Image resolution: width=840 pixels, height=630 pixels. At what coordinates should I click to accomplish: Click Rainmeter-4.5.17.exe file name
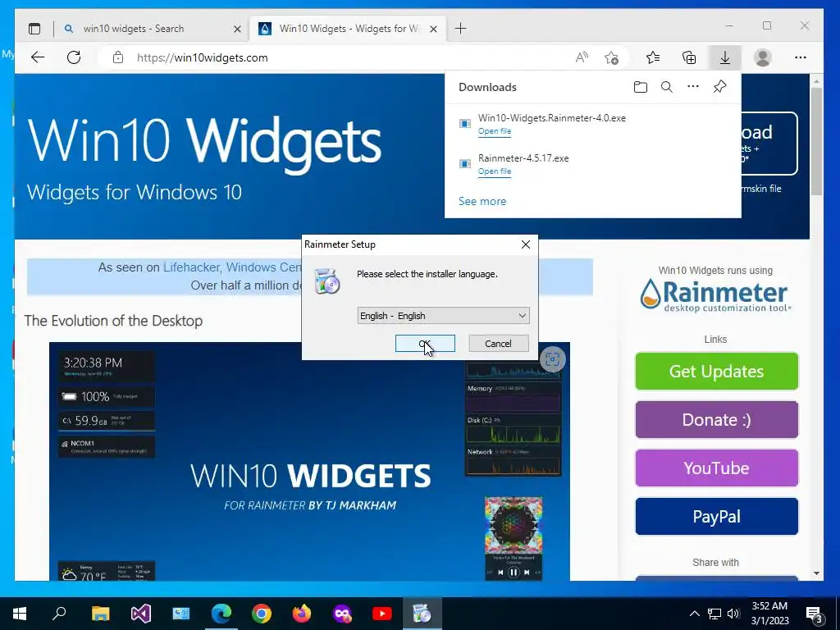[x=523, y=158]
